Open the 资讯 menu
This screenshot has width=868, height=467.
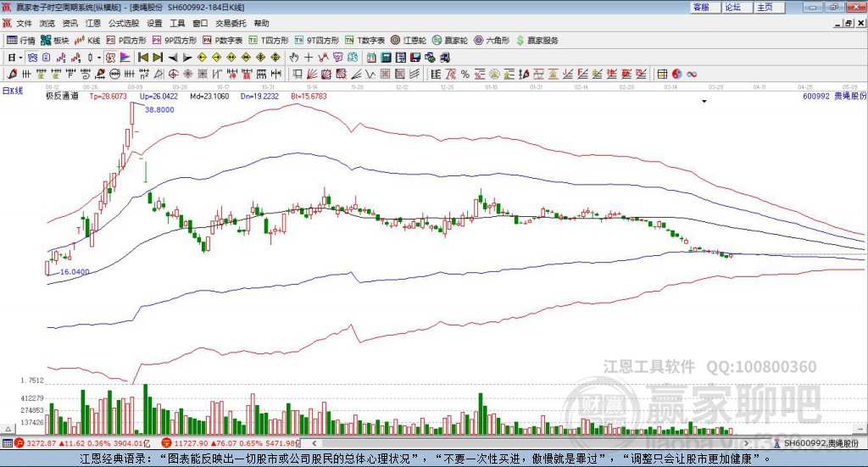pos(70,23)
